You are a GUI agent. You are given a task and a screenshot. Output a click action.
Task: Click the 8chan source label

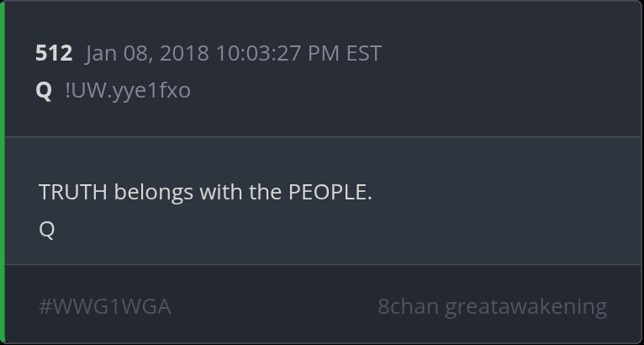click(408, 306)
